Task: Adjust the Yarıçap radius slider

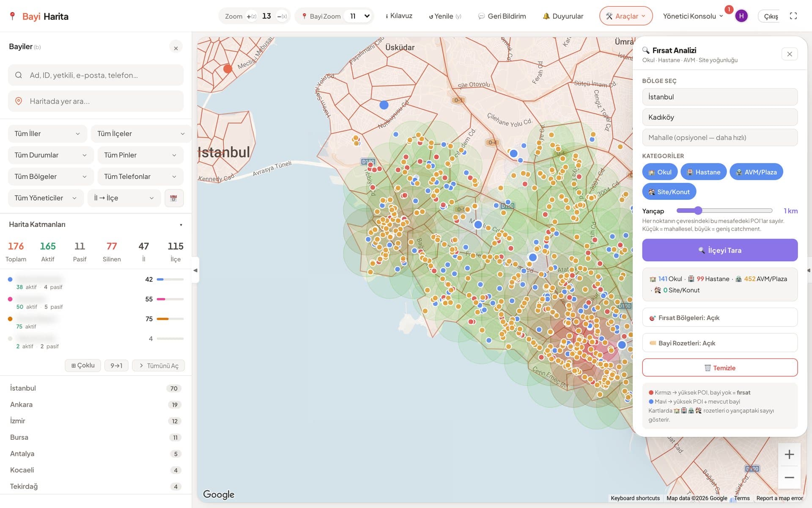Action: tap(724, 211)
